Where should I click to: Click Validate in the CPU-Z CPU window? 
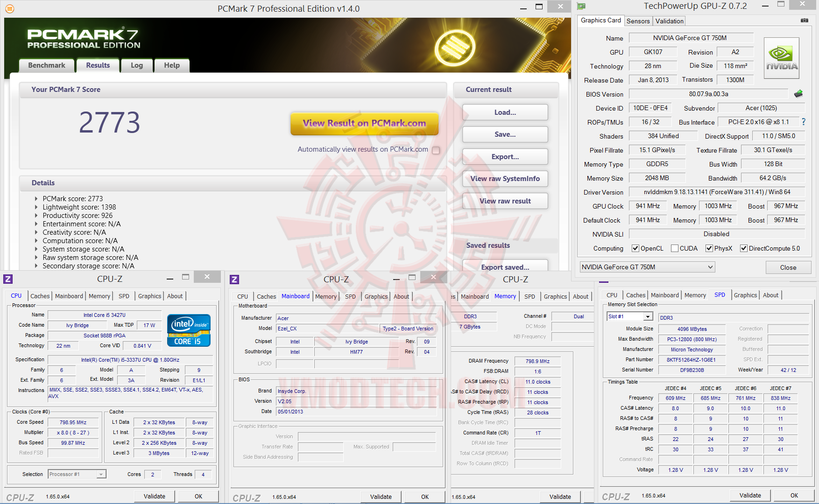155,496
